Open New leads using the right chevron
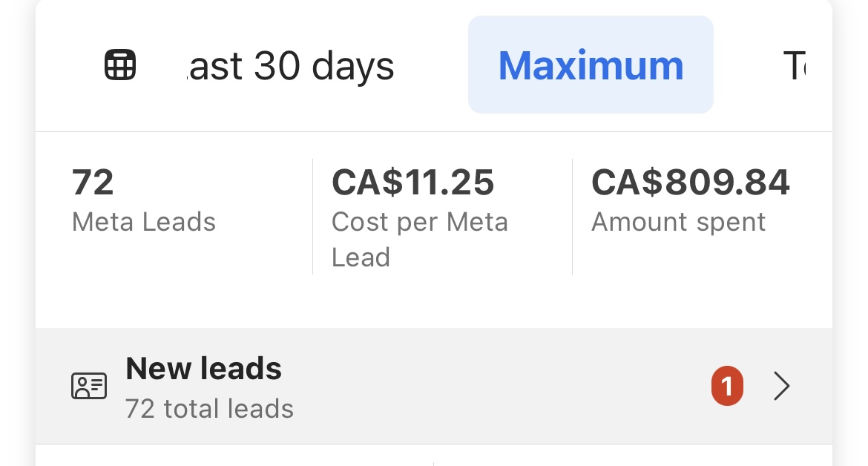 click(781, 387)
